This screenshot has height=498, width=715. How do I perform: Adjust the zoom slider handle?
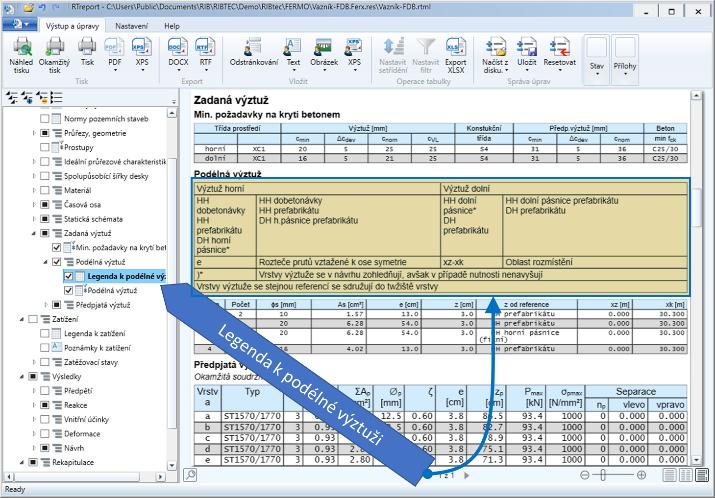point(603,475)
